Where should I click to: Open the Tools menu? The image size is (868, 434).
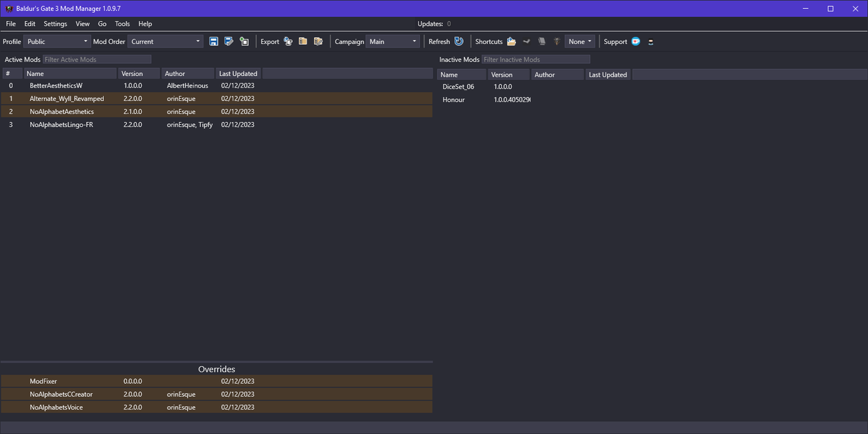tap(123, 24)
